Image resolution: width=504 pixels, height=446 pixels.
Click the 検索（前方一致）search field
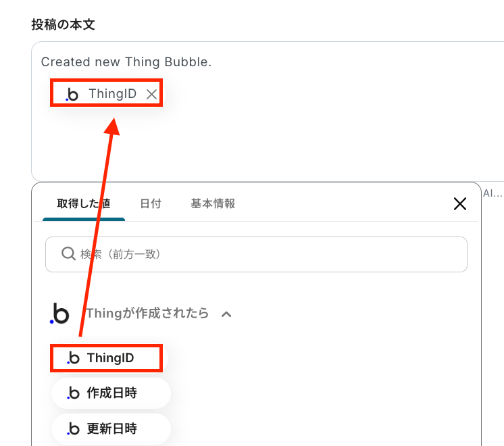(256, 254)
